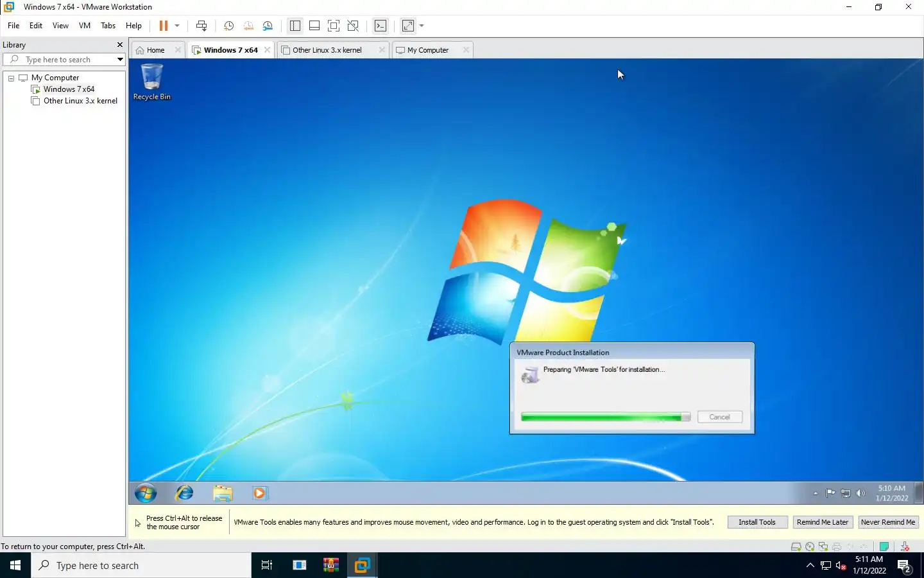This screenshot has height=578, width=924.
Task: Click the stretch guest display icon
Action: [408, 26]
